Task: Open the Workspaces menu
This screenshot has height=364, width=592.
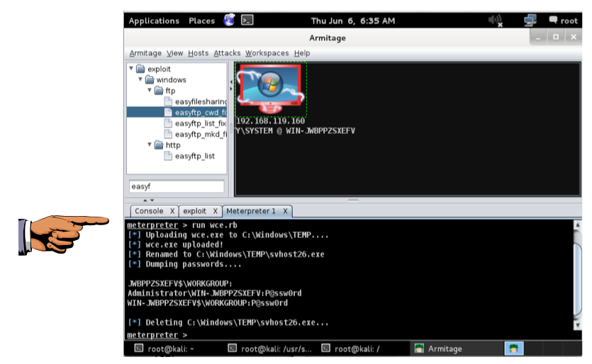Action: click(x=267, y=53)
